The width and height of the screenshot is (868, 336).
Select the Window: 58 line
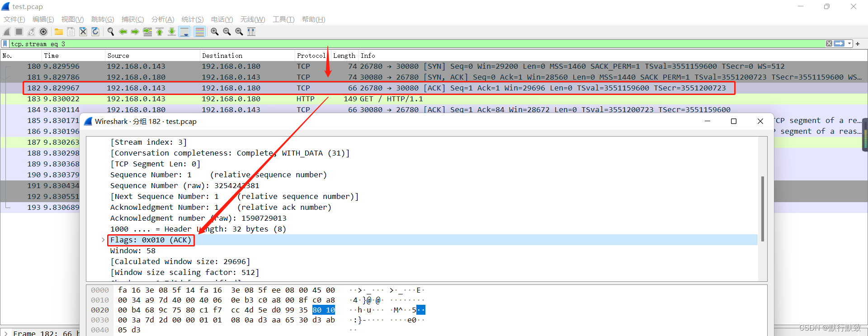pos(133,251)
